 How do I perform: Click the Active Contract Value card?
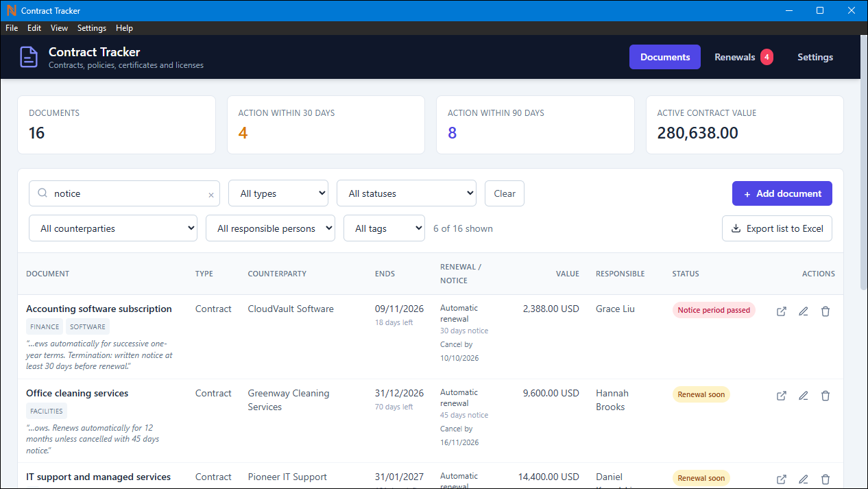pyautogui.click(x=745, y=125)
